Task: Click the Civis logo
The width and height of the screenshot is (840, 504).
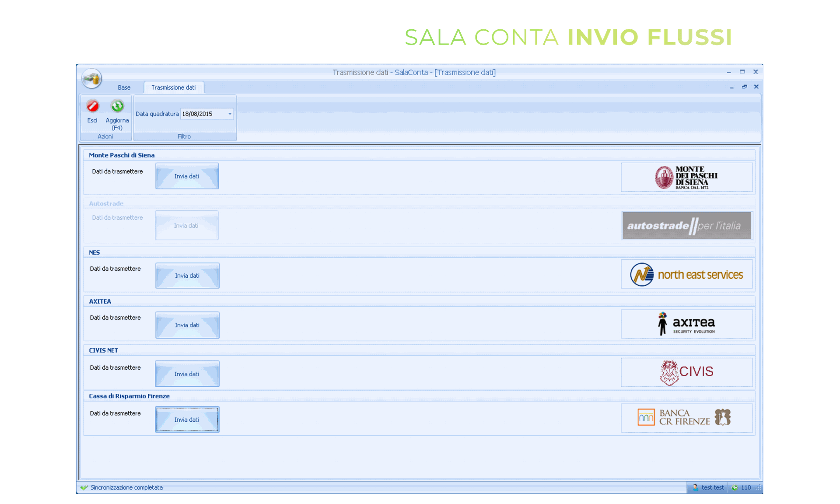Action: (x=686, y=372)
